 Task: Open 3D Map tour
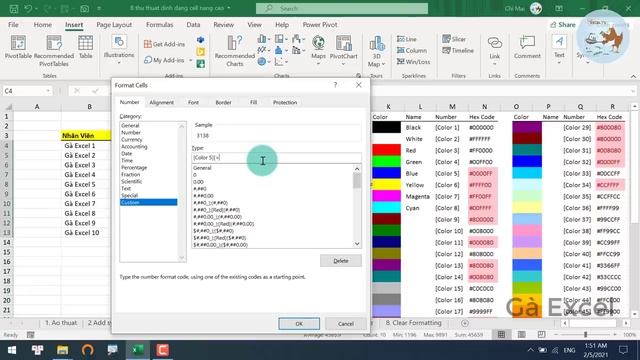click(x=376, y=51)
